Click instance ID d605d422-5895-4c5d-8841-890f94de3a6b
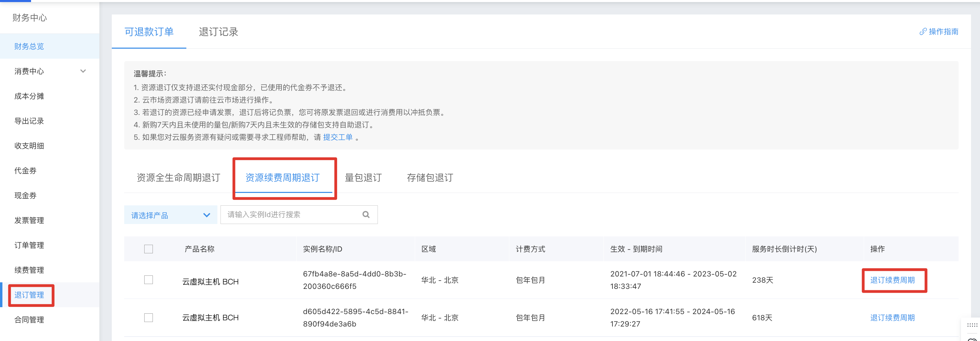This screenshot has width=980, height=341. 356,318
